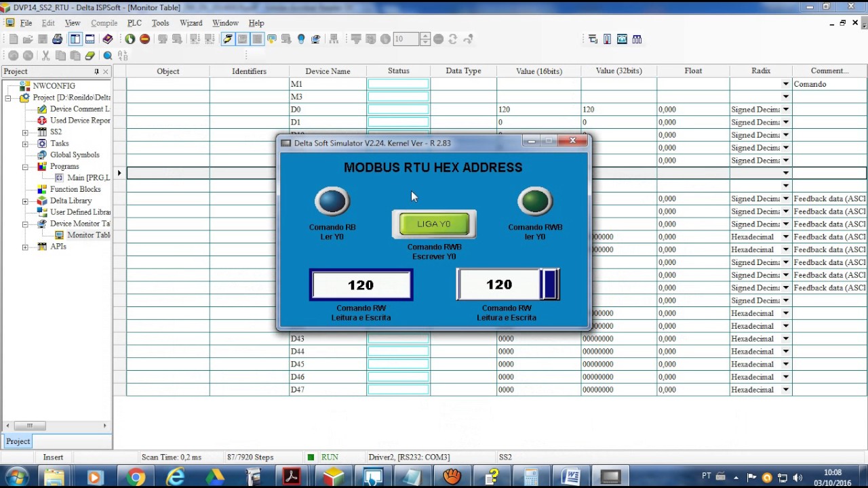Collapse the Project root node in tree

[x=8, y=98]
